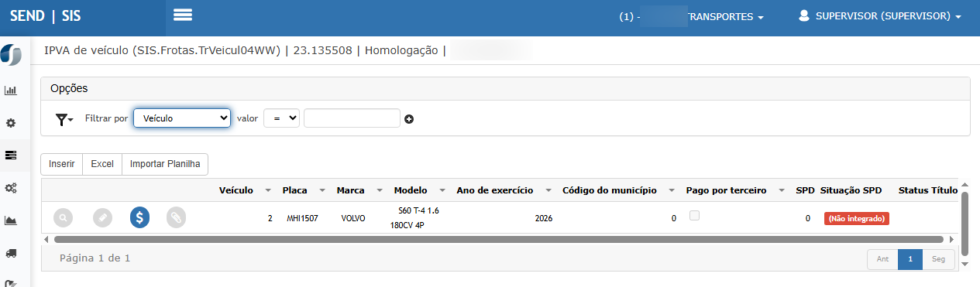The width and height of the screenshot is (980, 287).
Task: Open the area chart sidebar icon
Action: coord(11,220)
